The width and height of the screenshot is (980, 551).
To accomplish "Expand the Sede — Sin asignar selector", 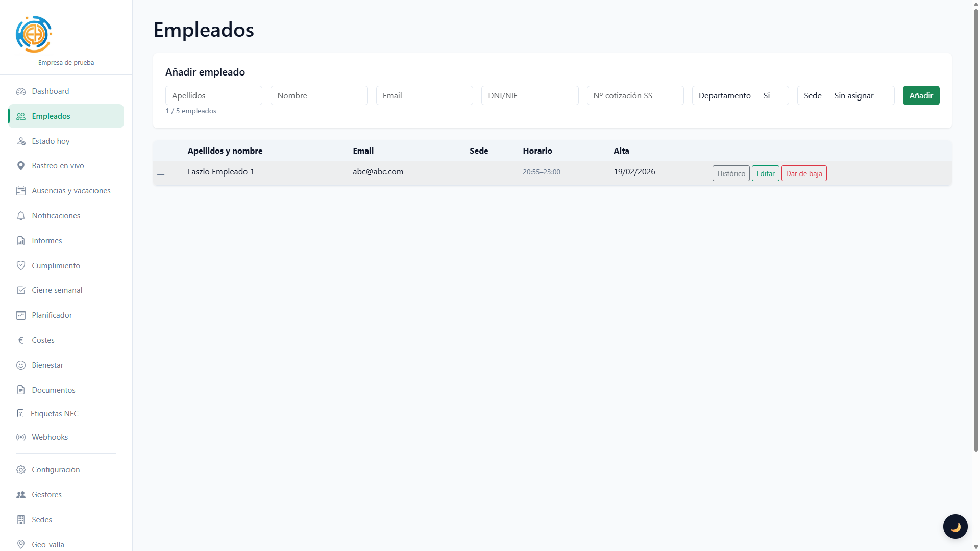I will click(x=845, y=95).
